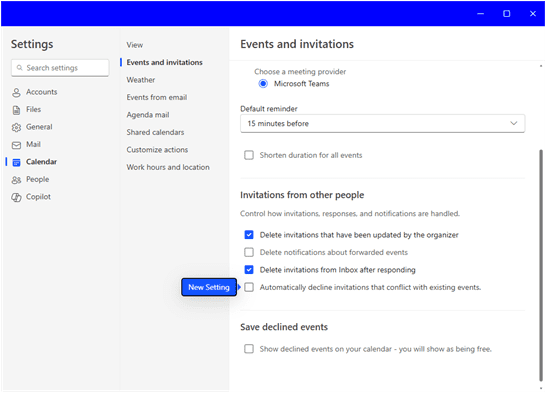Go to Calendar settings label
This screenshot has width=546, height=393.
click(x=41, y=162)
